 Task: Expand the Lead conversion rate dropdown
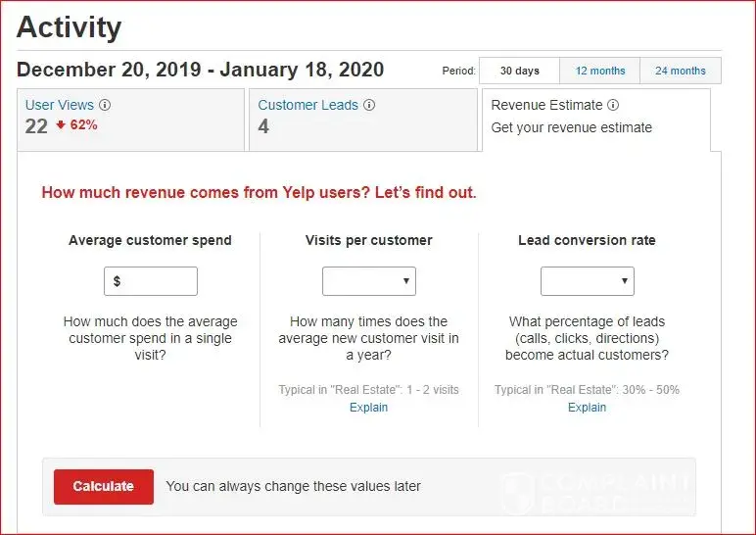click(x=588, y=281)
